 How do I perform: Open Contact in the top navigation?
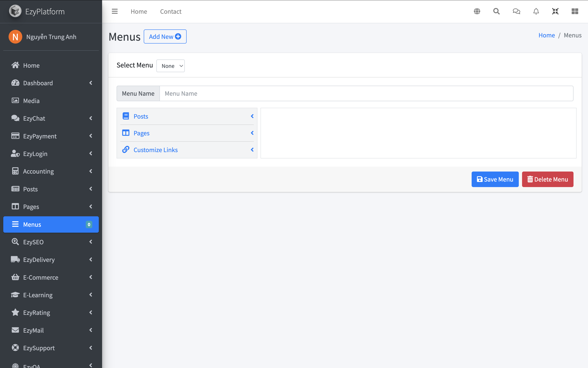click(170, 11)
